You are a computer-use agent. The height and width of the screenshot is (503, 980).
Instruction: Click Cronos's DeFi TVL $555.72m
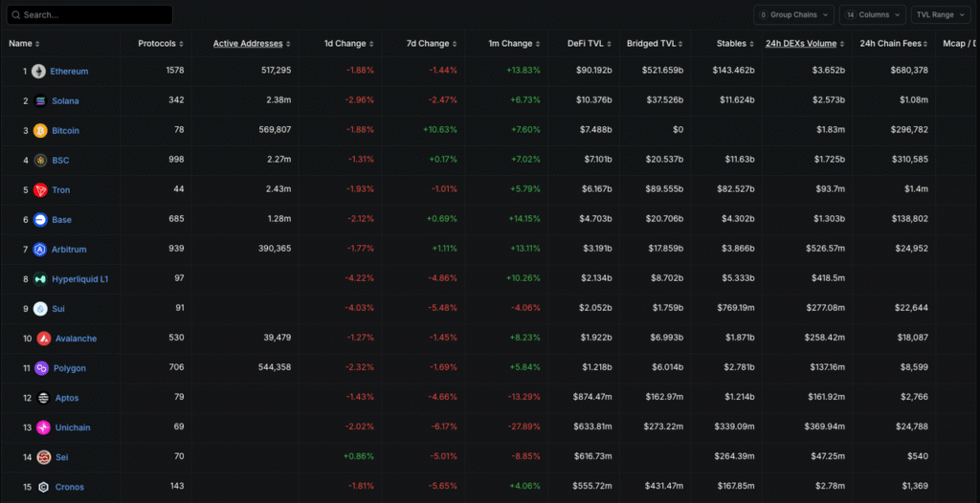point(592,486)
